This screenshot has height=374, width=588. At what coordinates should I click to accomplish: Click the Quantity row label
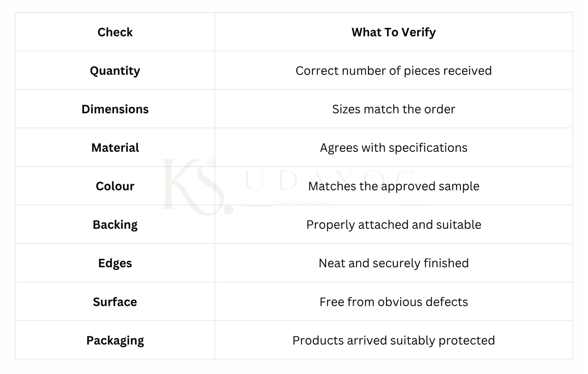click(x=115, y=71)
